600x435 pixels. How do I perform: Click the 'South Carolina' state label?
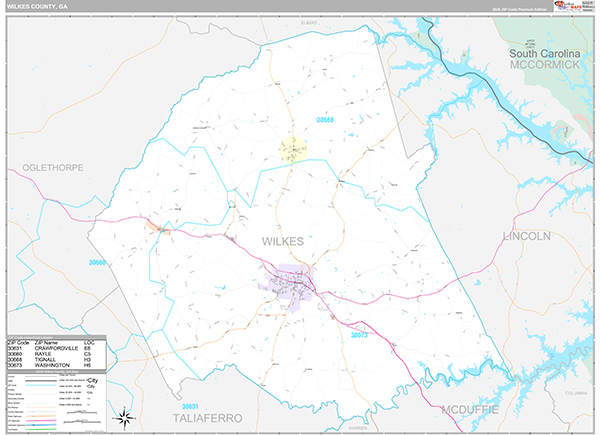coord(545,54)
